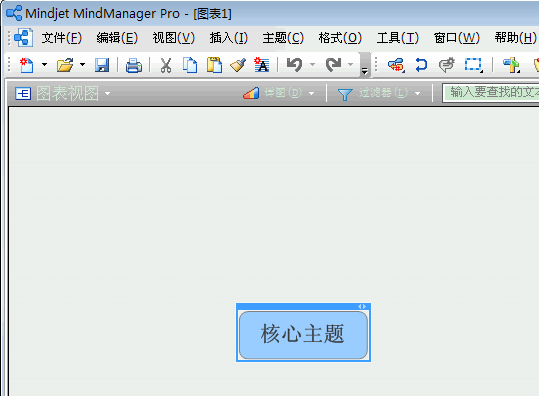Click the Undo arrow icon
This screenshot has height=396, width=539.
(x=295, y=65)
